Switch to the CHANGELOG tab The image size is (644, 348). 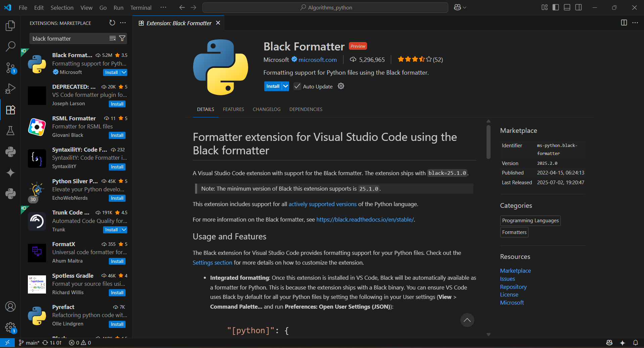coord(267,109)
